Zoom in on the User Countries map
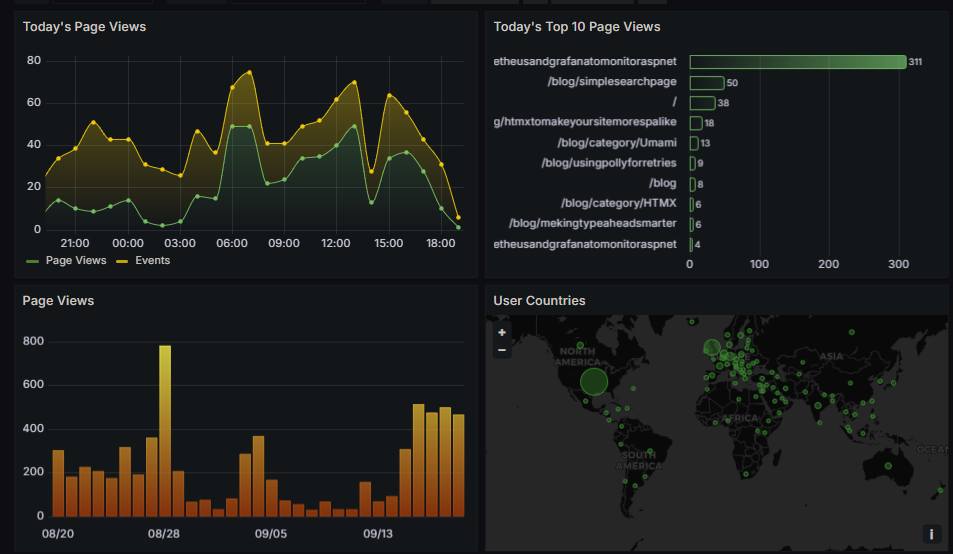This screenshot has height=554, width=953. point(501,332)
